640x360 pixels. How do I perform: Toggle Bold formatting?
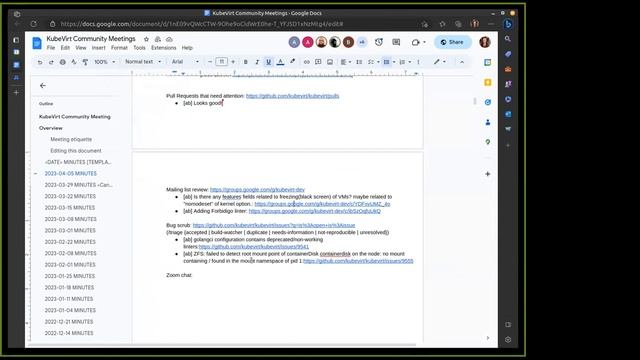coord(246,62)
